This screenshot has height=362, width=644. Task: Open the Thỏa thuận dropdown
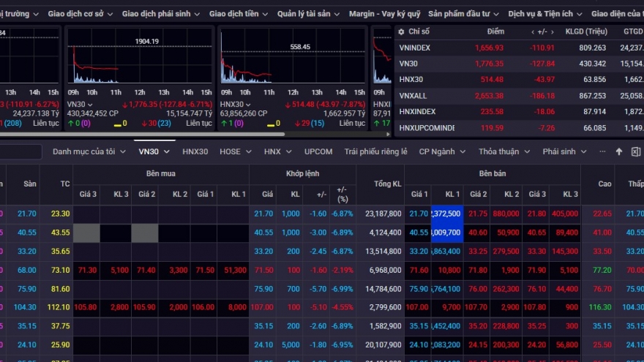503,151
